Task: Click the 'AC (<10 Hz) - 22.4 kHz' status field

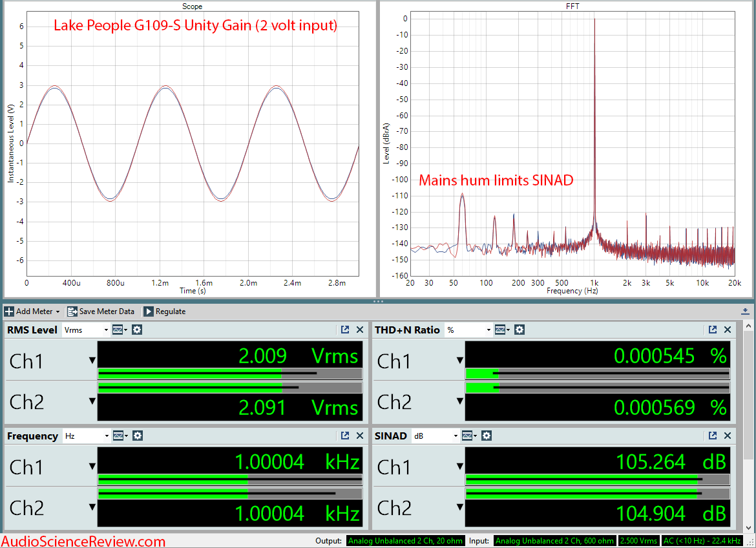Action: (x=702, y=541)
